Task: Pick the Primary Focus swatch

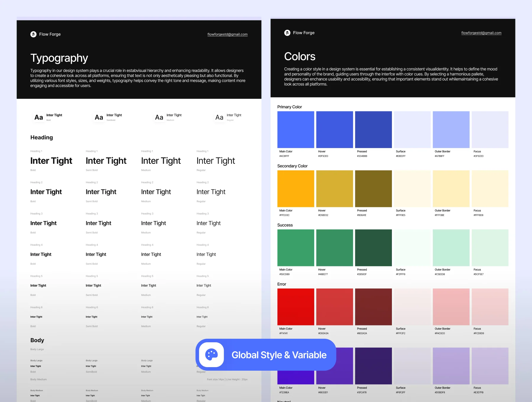Action: point(490,129)
